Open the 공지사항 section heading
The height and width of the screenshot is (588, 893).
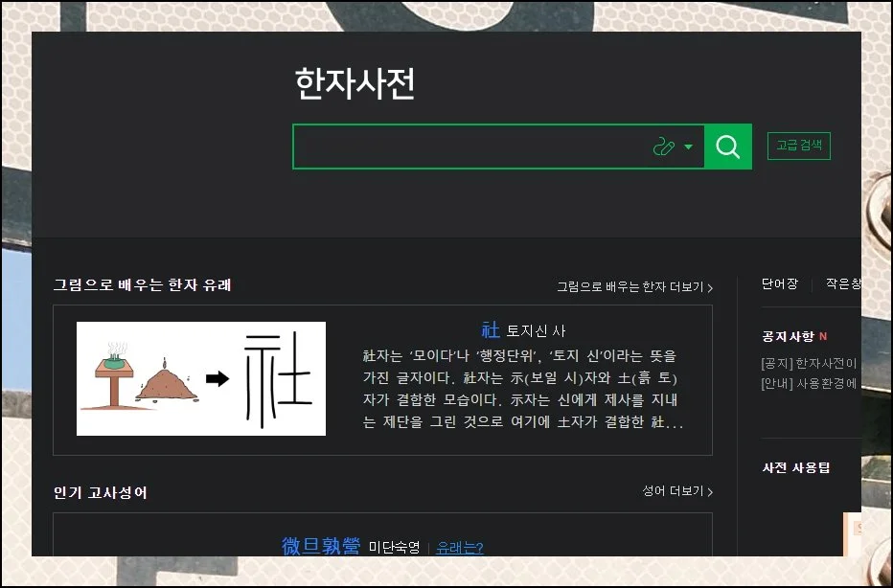click(x=788, y=336)
